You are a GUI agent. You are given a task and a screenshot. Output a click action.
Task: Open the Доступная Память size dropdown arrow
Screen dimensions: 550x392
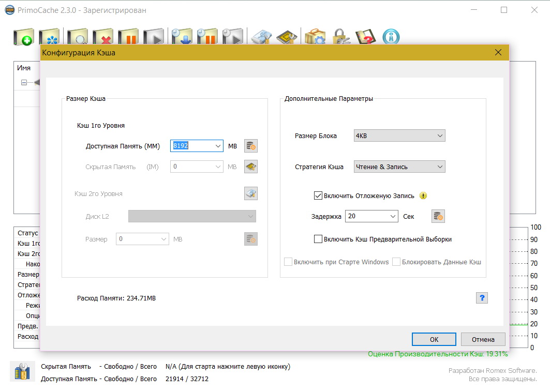pyautogui.click(x=218, y=146)
